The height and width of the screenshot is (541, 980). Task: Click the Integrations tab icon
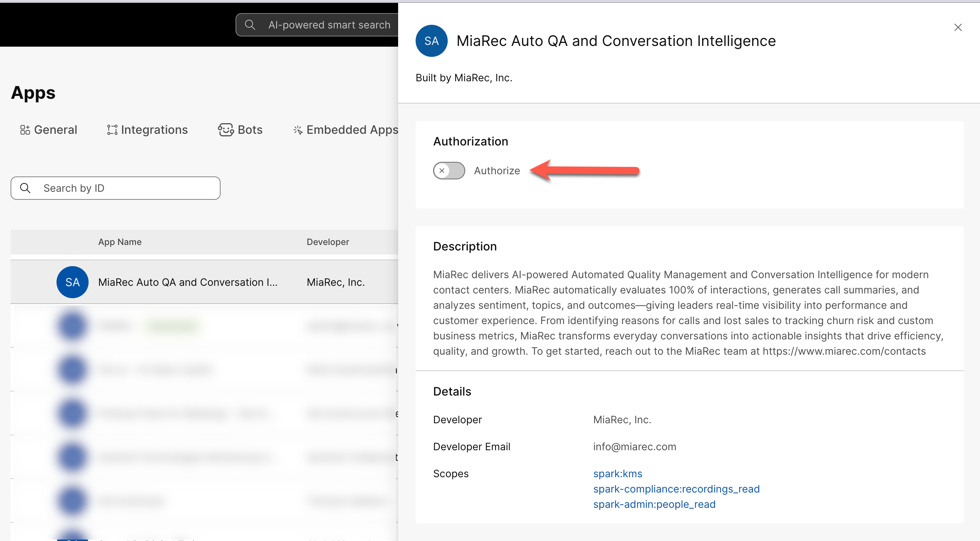pos(112,129)
